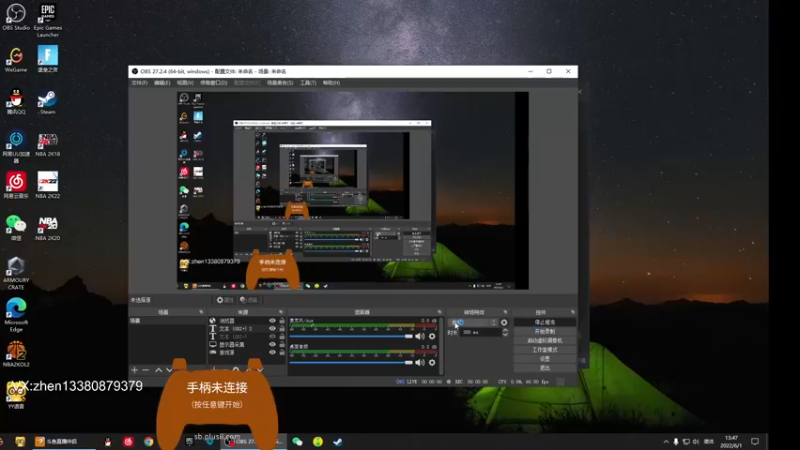Image resolution: width=800 pixels, height=450 pixels.
Task: Show the hidden 文本 (GDI+) source
Action: point(272,336)
